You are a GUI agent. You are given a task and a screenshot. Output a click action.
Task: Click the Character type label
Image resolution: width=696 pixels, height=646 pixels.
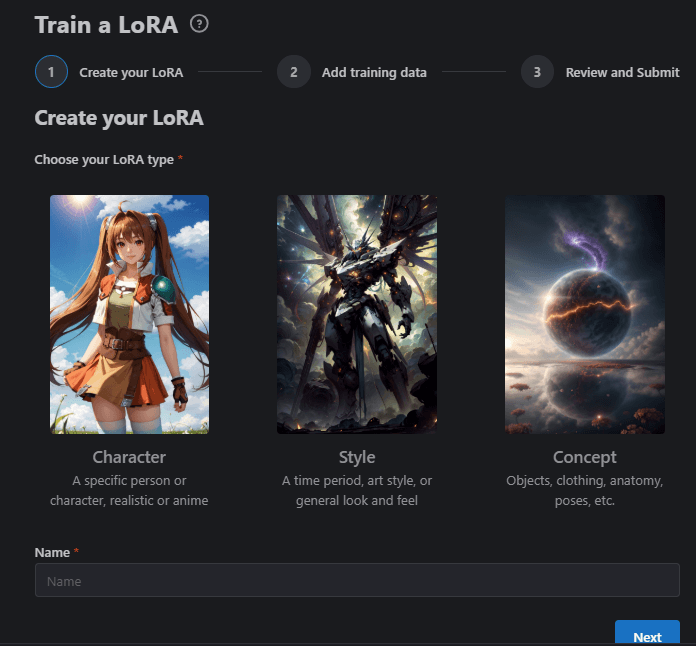[129, 457]
